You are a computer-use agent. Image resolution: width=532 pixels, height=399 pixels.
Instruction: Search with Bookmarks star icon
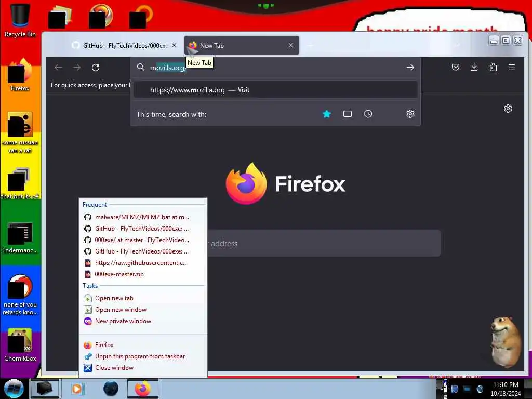(x=327, y=114)
